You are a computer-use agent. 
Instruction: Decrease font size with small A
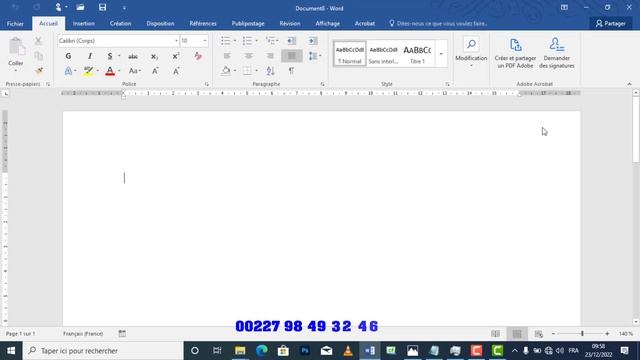(x=176, y=71)
